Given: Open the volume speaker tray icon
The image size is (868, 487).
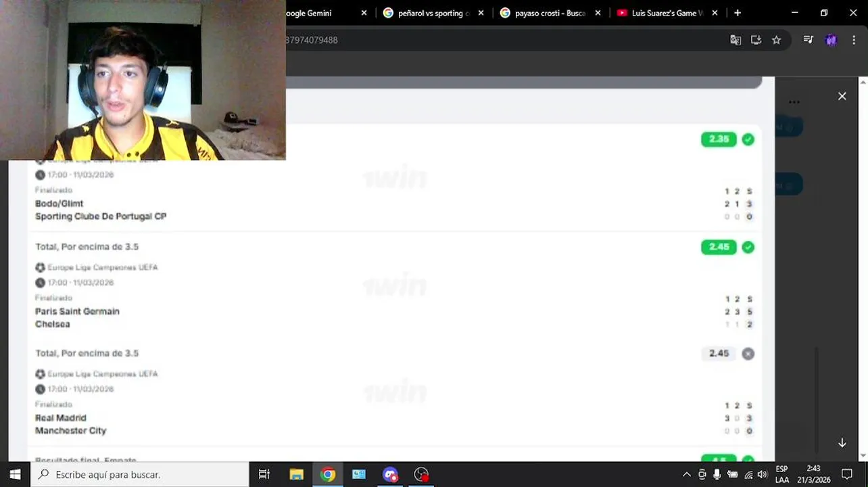Looking at the screenshot, I should (x=763, y=475).
